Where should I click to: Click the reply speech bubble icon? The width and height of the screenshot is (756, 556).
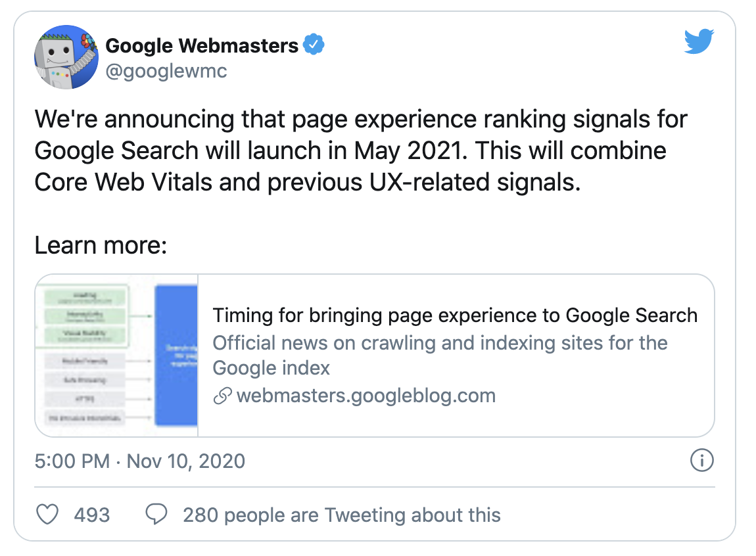(x=156, y=515)
